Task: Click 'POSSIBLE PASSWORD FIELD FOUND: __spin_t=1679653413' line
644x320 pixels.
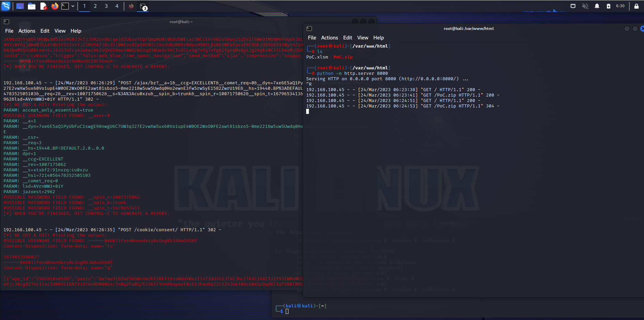Action: 72,208
